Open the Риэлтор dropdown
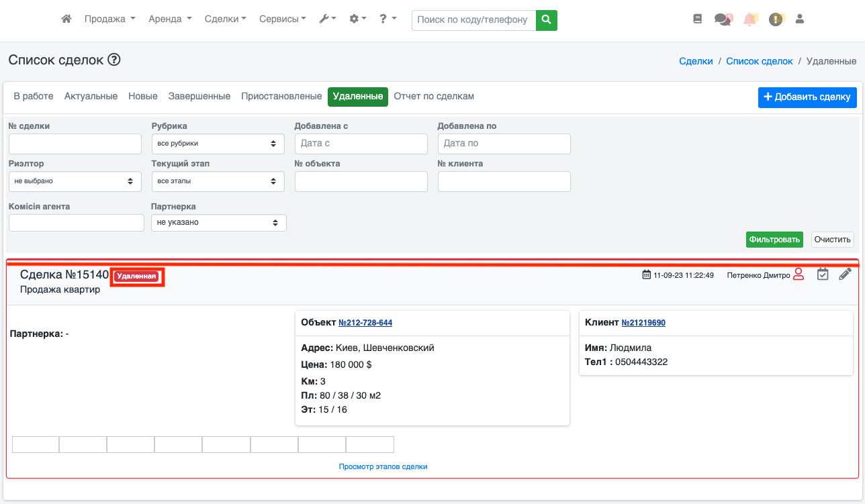Screen dimensions: 865x504 click(x=75, y=181)
